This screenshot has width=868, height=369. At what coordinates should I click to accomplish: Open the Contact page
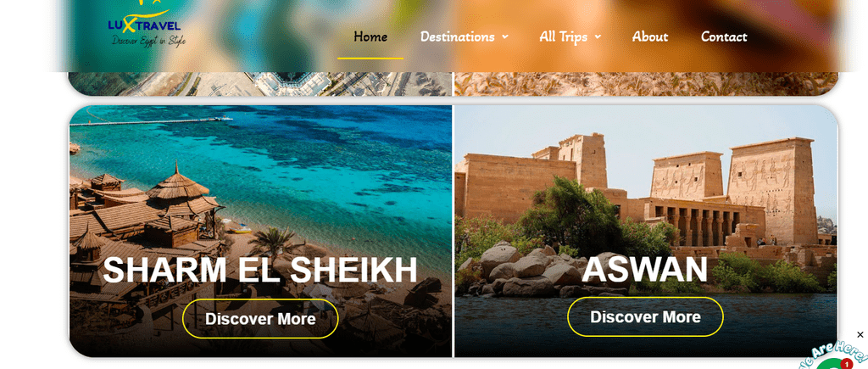click(x=724, y=36)
